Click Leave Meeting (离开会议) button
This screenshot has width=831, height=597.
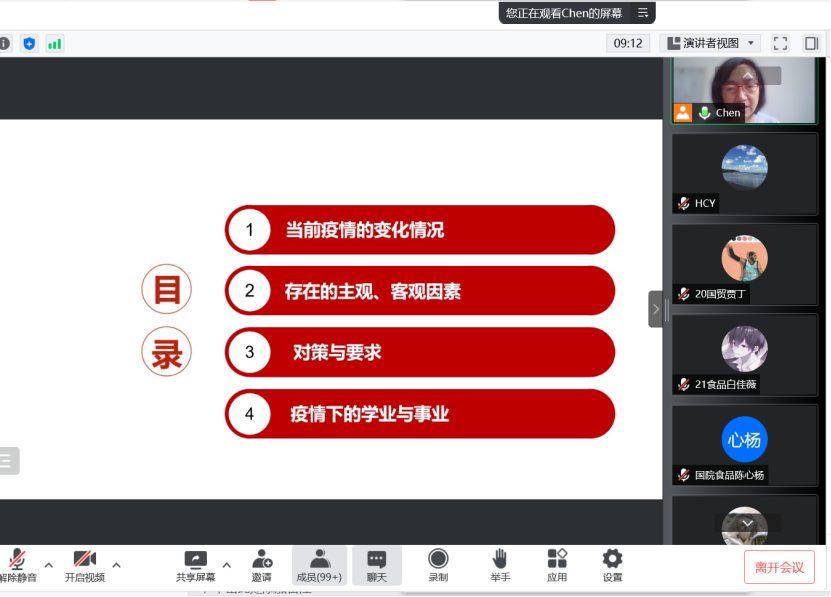point(779,567)
